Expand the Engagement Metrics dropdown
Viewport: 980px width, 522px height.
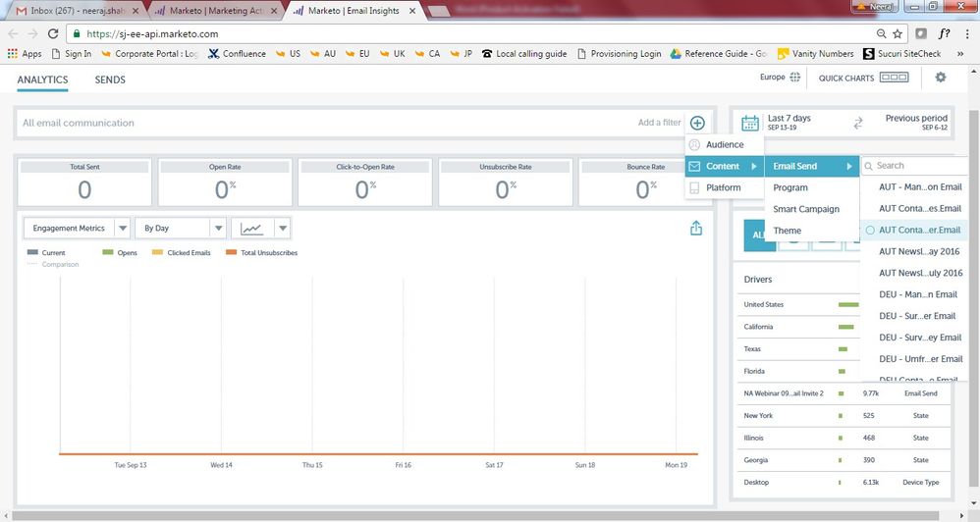click(123, 229)
